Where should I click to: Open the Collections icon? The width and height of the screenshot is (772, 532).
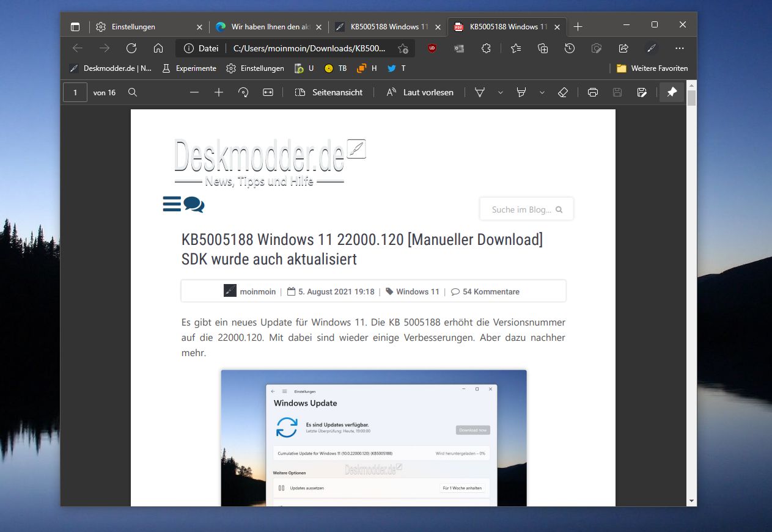(543, 48)
